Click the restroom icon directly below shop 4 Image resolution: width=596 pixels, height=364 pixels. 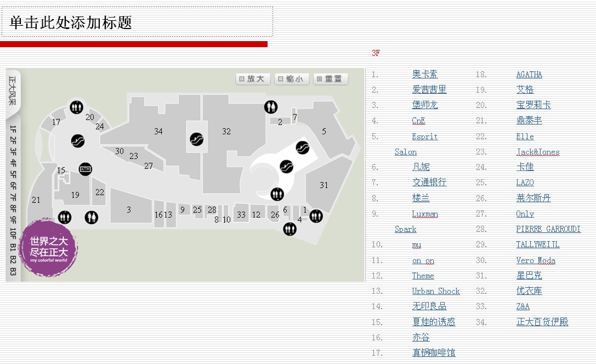[290, 229]
